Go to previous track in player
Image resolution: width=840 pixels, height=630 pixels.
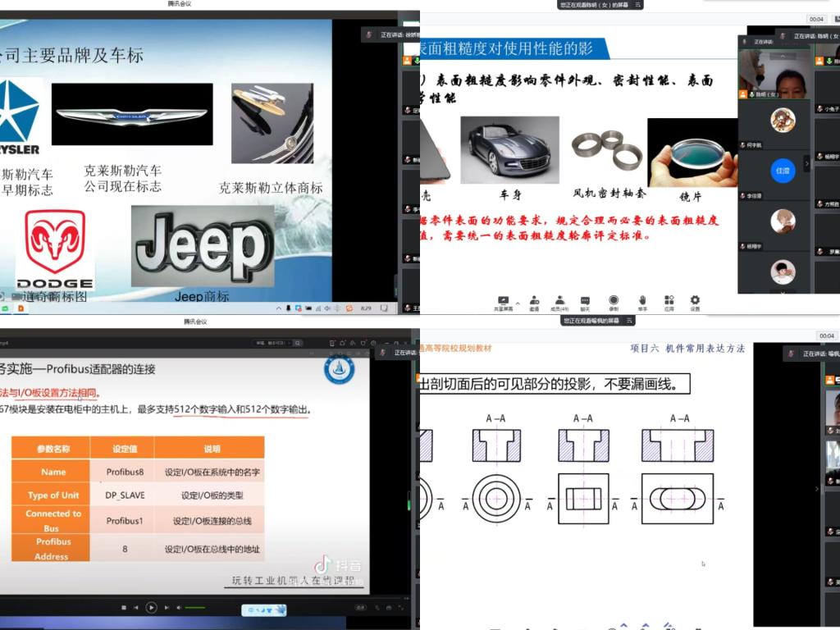pos(137,607)
